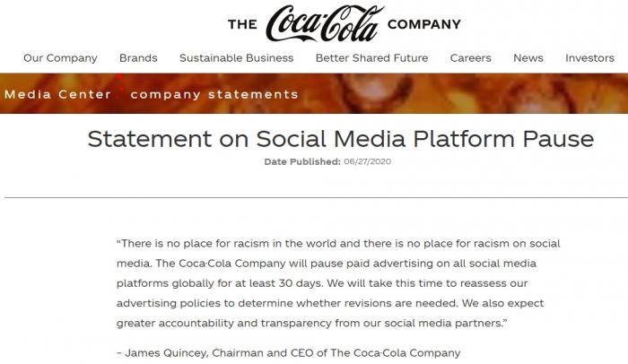
Task: Click the word THE beside the logo
Action: [243, 24]
